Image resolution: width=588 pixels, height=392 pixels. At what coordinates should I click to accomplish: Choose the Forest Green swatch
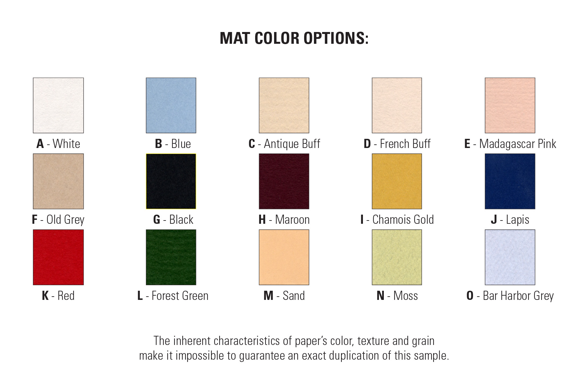[x=171, y=257]
